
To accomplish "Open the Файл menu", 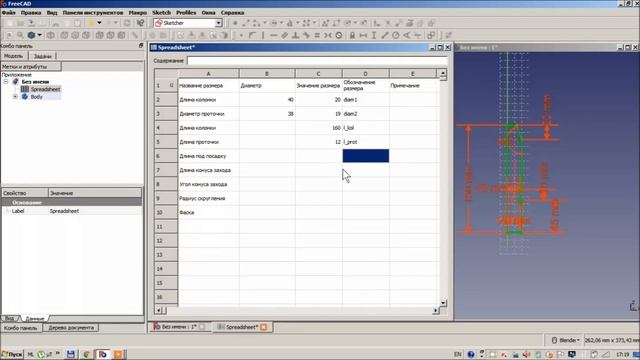I will coord(9,13).
